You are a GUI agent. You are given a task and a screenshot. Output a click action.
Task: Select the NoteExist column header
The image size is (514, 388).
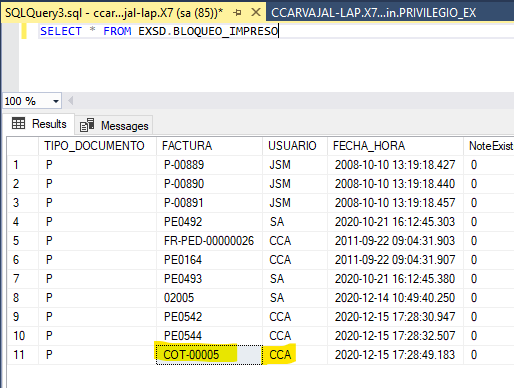pyautogui.click(x=489, y=146)
